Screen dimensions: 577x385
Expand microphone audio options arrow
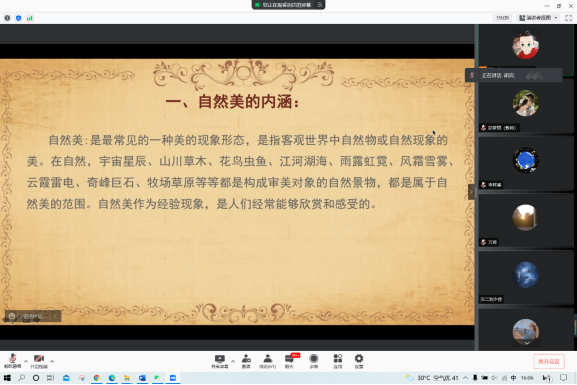[x=26, y=361]
